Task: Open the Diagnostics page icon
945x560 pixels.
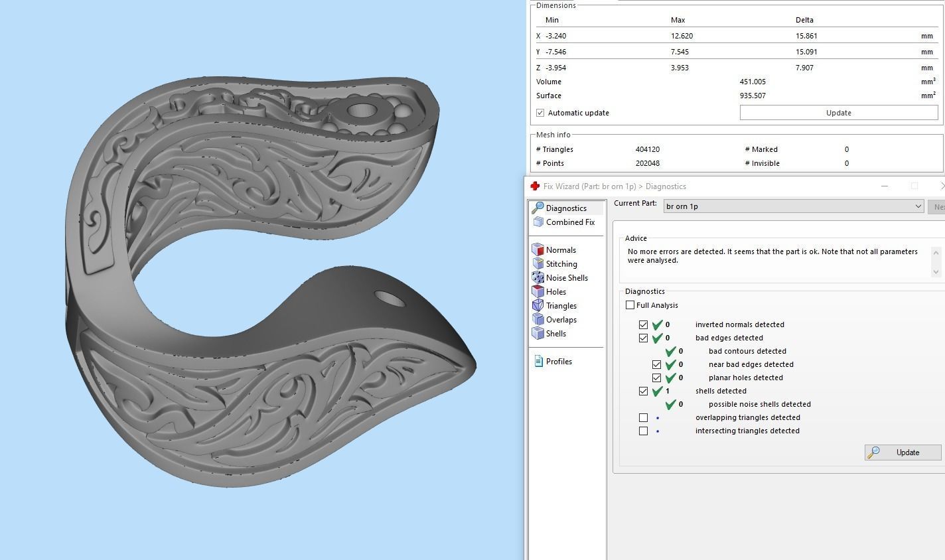Action: [x=538, y=208]
